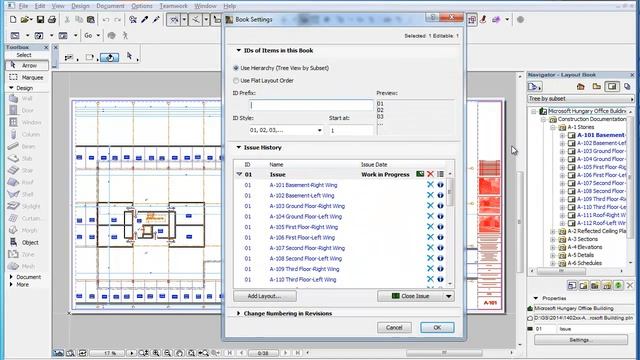Click zoom out icon in bottom bar
Screen dimensions: 640x360
(168, 353)
